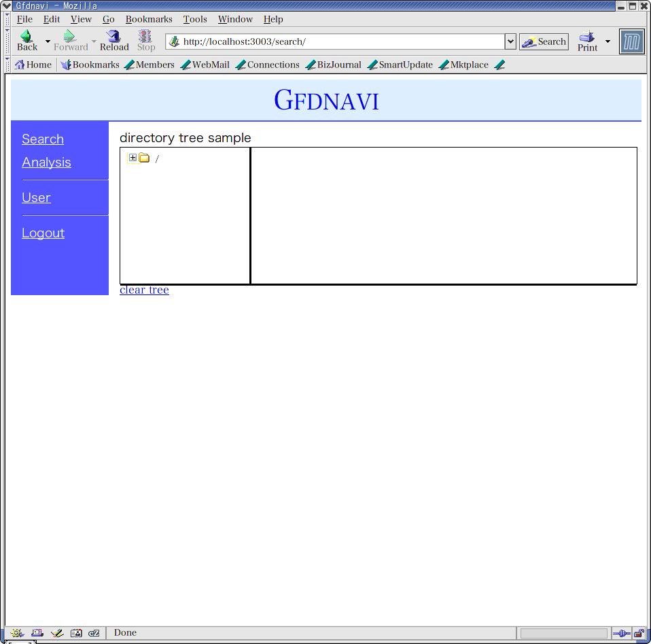Reload the current page
Image resolution: width=651 pixels, height=644 pixels.
pos(114,41)
